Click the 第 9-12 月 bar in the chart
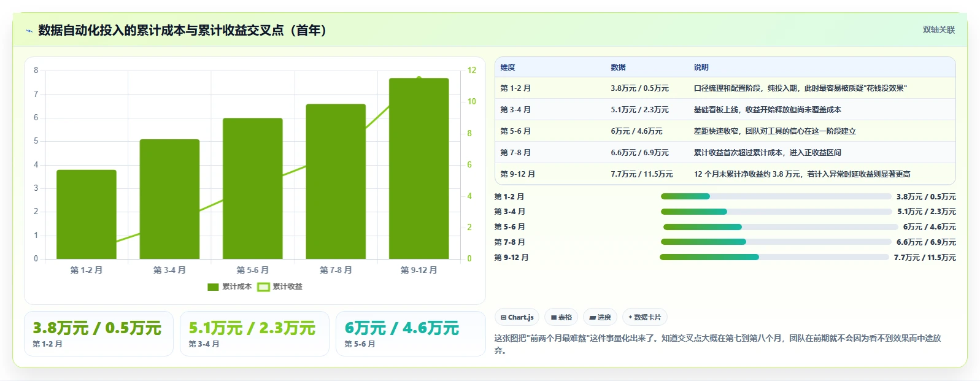The width and height of the screenshot is (980, 381). tap(419, 169)
